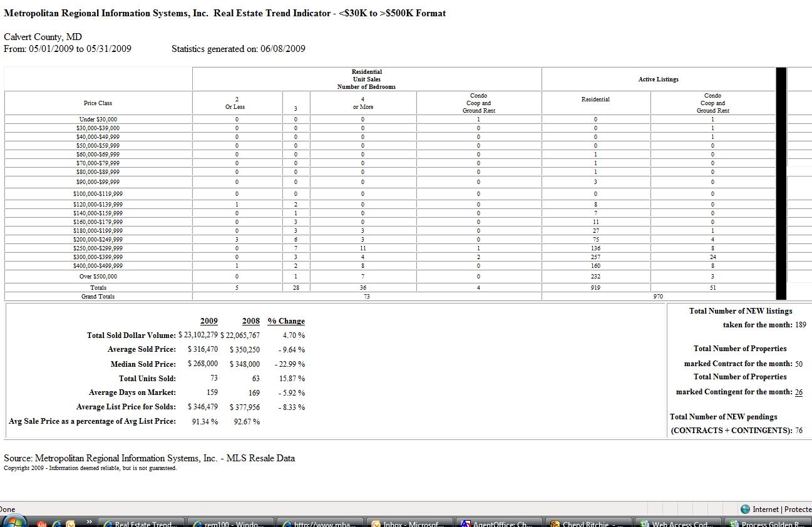
Task: Open the underlined 26 contingent properties link
Action: [798, 392]
